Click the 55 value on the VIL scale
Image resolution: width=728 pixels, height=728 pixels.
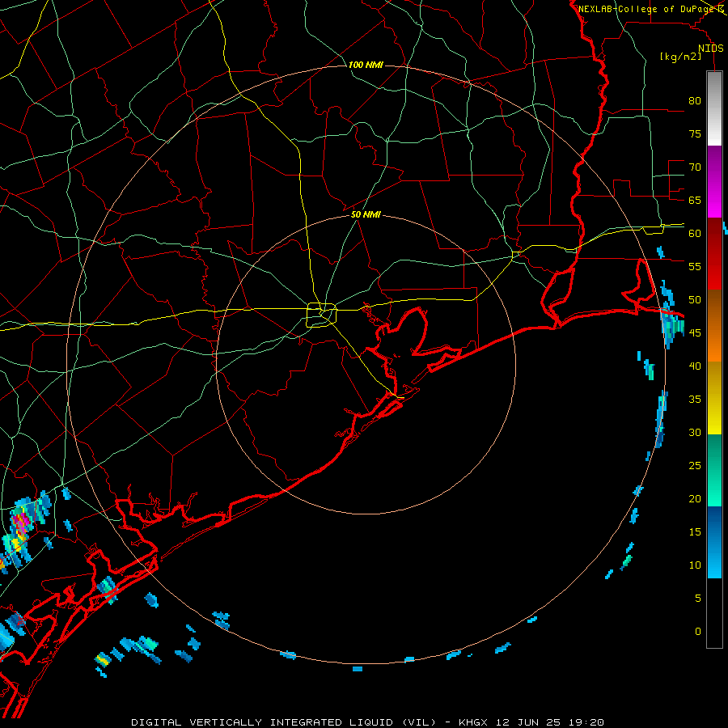pyautogui.click(x=695, y=266)
